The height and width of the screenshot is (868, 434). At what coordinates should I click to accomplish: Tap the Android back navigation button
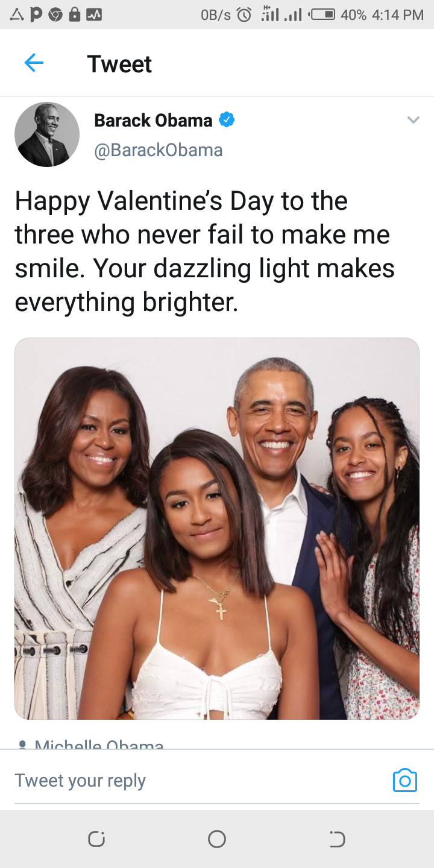click(x=337, y=838)
